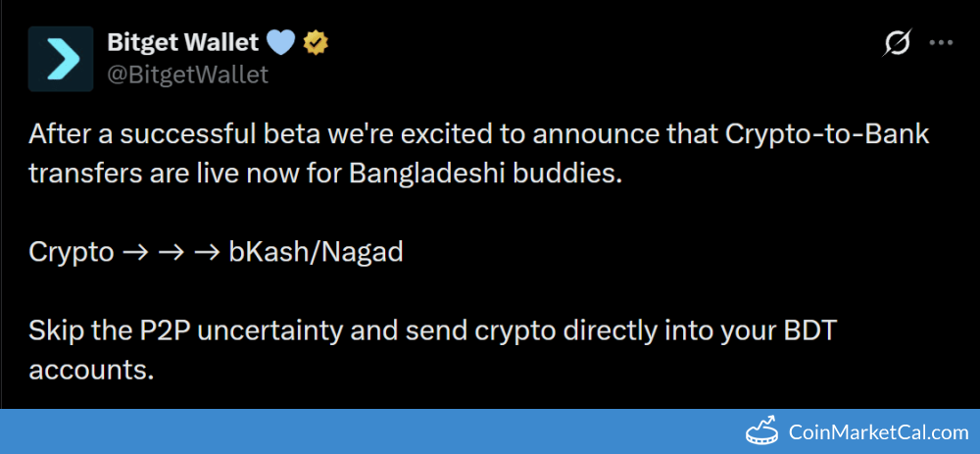
Task: Open the Bitget Wallet profile avatar
Action: 61,59
